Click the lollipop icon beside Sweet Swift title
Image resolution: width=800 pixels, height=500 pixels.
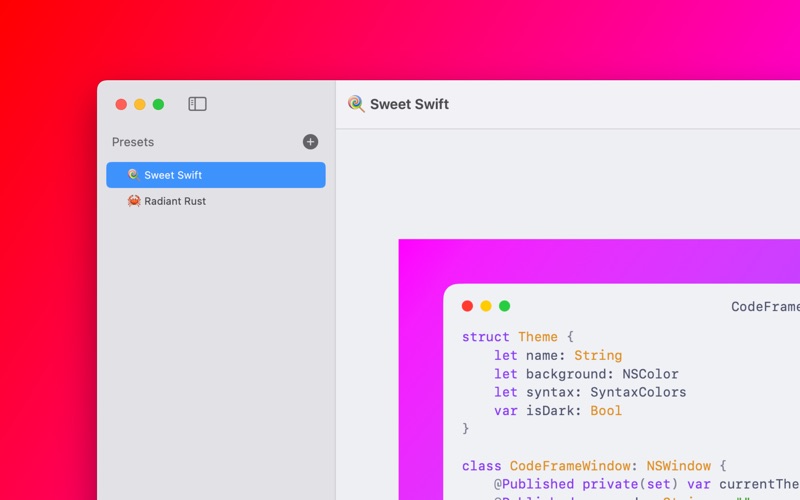(356, 104)
